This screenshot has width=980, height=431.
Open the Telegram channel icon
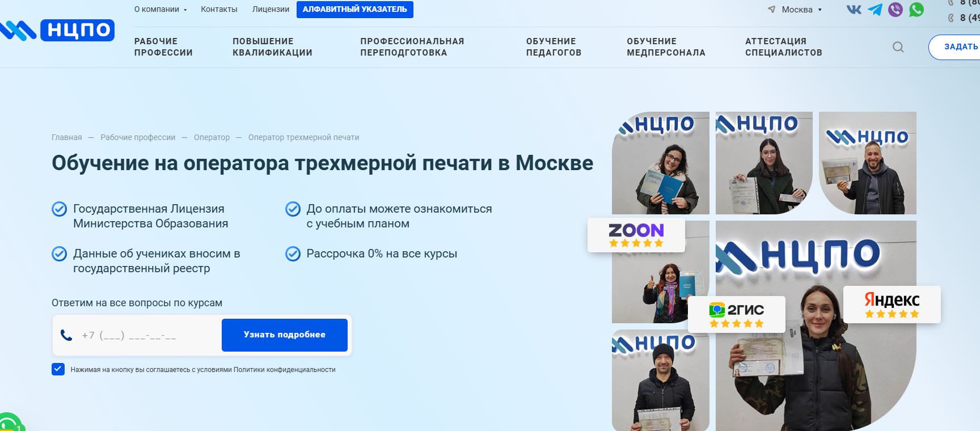tap(875, 10)
